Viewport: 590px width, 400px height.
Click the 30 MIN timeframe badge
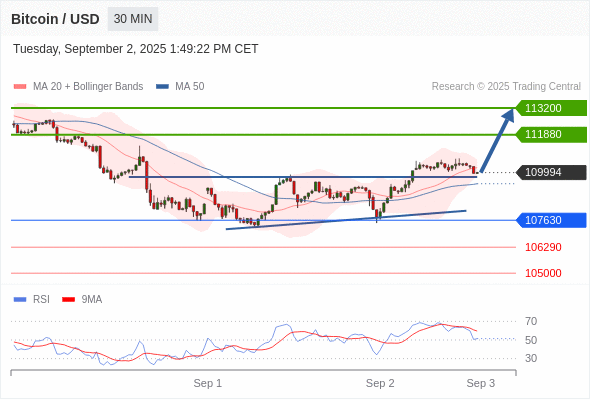point(133,19)
